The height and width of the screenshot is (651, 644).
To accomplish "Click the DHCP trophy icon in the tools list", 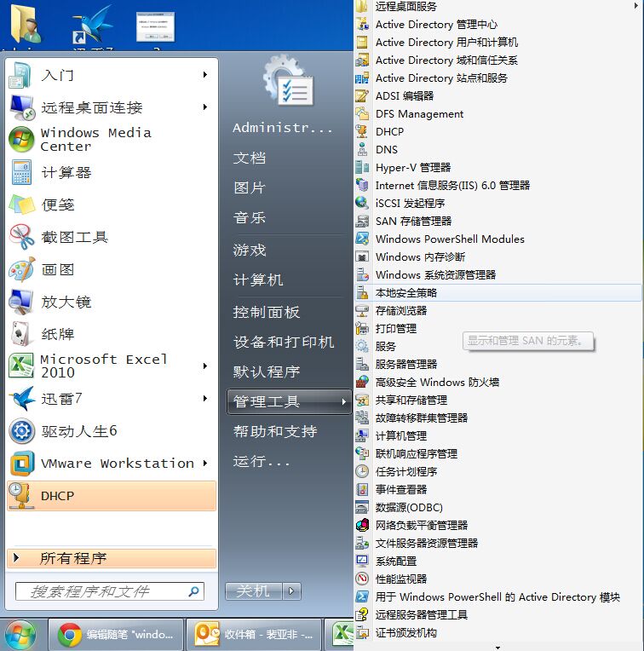I will tap(362, 131).
